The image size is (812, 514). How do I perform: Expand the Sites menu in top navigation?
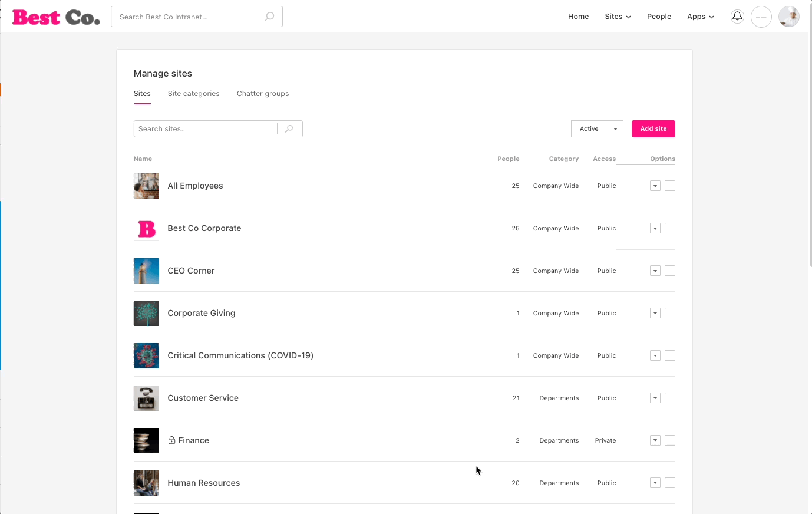pos(618,17)
